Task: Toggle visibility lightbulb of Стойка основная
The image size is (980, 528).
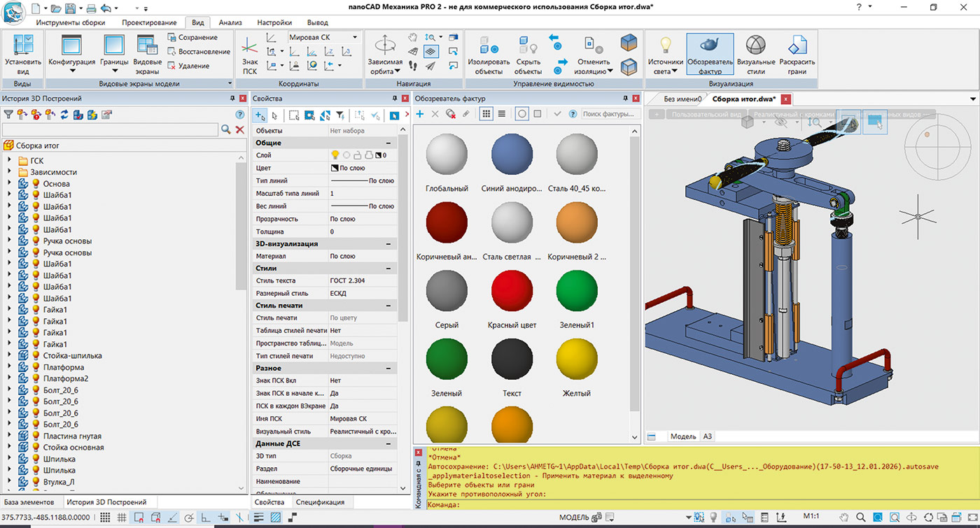Action: (x=35, y=448)
